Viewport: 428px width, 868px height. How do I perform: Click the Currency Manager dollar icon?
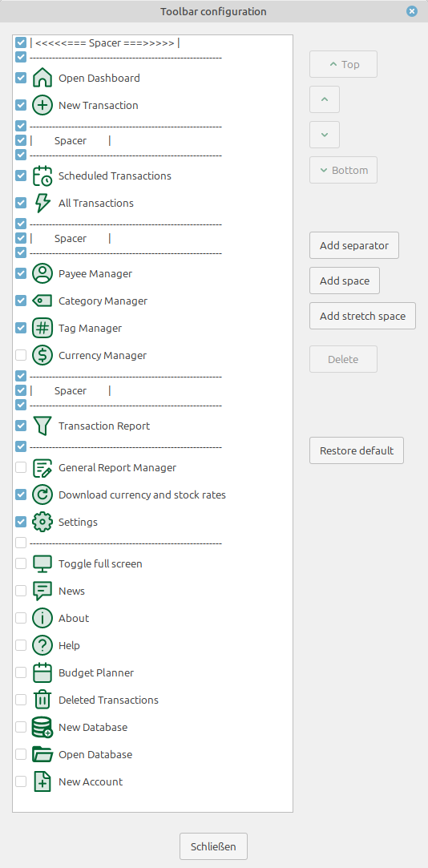pos(42,355)
